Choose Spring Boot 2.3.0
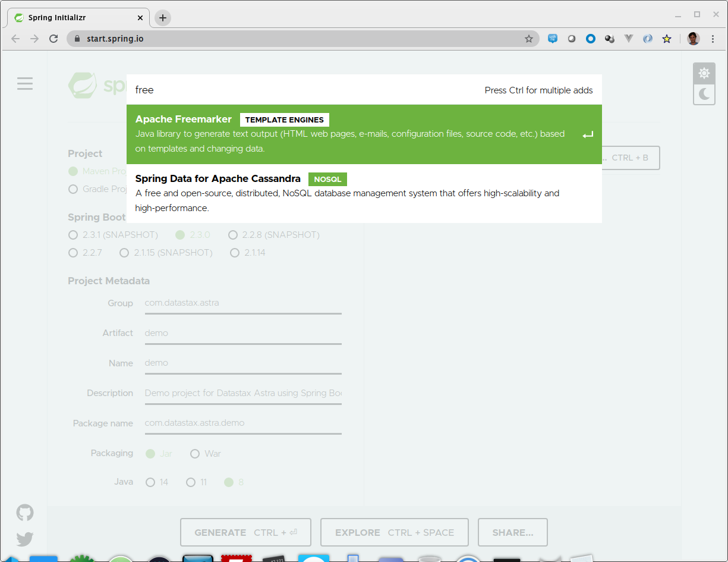The image size is (728, 562). pyautogui.click(x=180, y=235)
